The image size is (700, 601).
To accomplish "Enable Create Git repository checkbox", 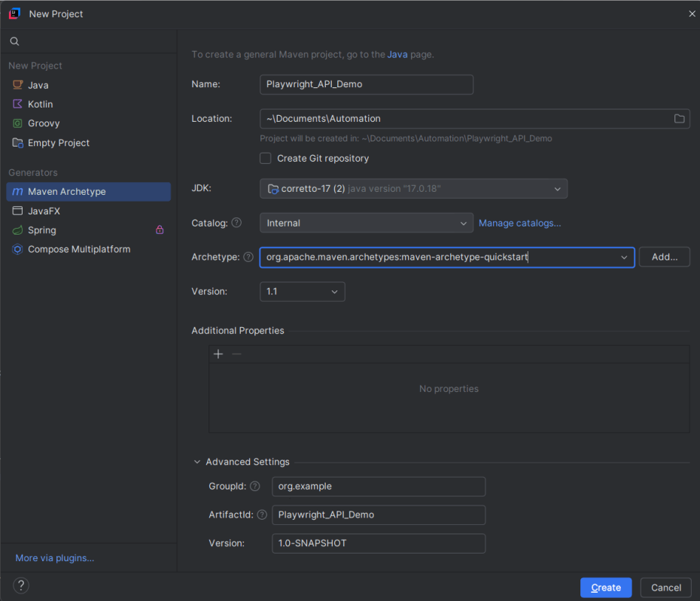I will [x=266, y=158].
